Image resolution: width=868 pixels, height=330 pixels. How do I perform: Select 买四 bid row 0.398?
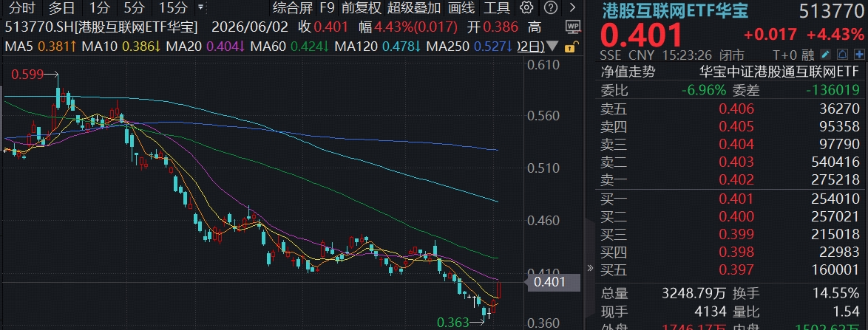tap(730, 252)
